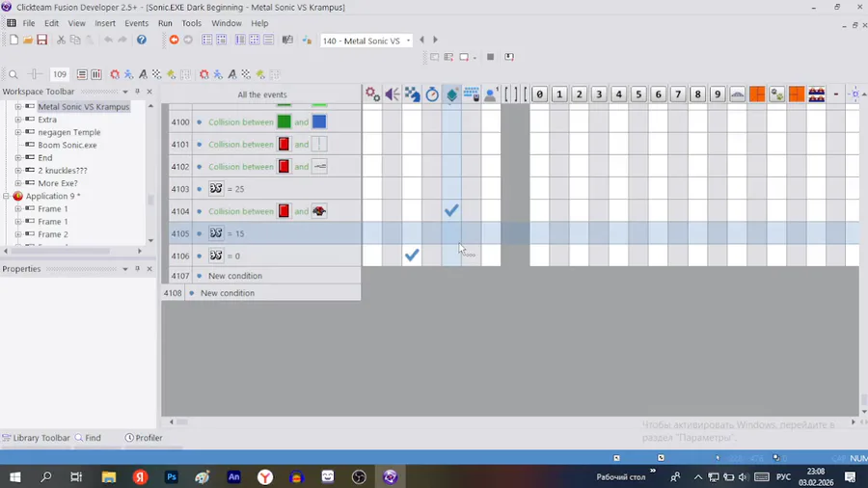Open the Run menu
The image size is (868, 488).
click(x=165, y=23)
